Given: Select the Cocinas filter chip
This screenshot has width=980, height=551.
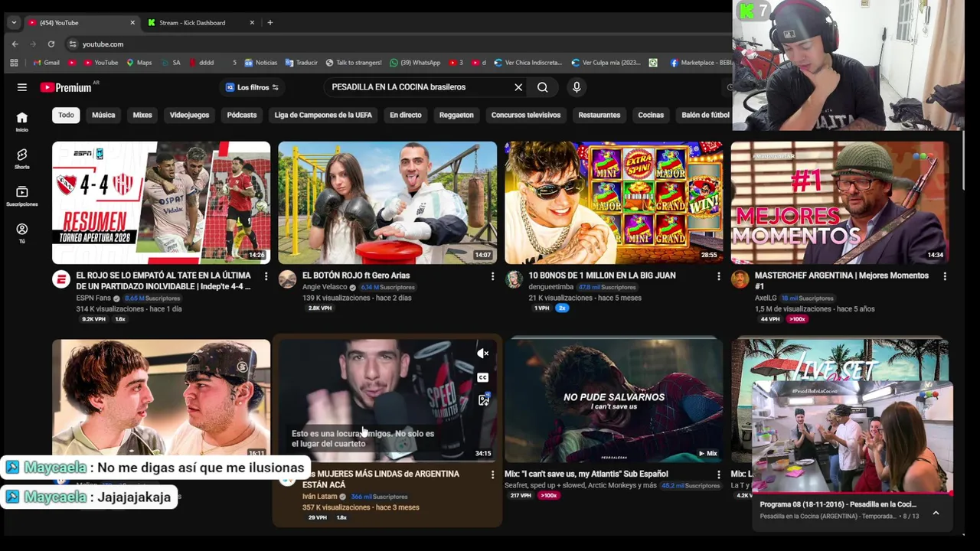Looking at the screenshot, I should 651,115.
